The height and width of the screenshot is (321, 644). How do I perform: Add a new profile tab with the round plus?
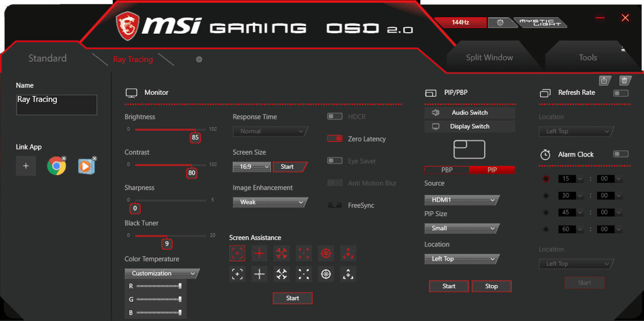(199, 59)
